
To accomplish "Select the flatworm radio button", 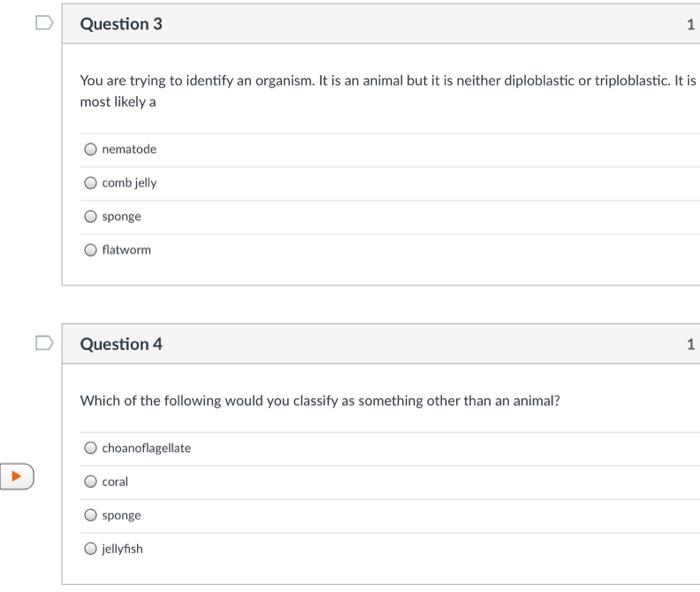I will [91, 250].
